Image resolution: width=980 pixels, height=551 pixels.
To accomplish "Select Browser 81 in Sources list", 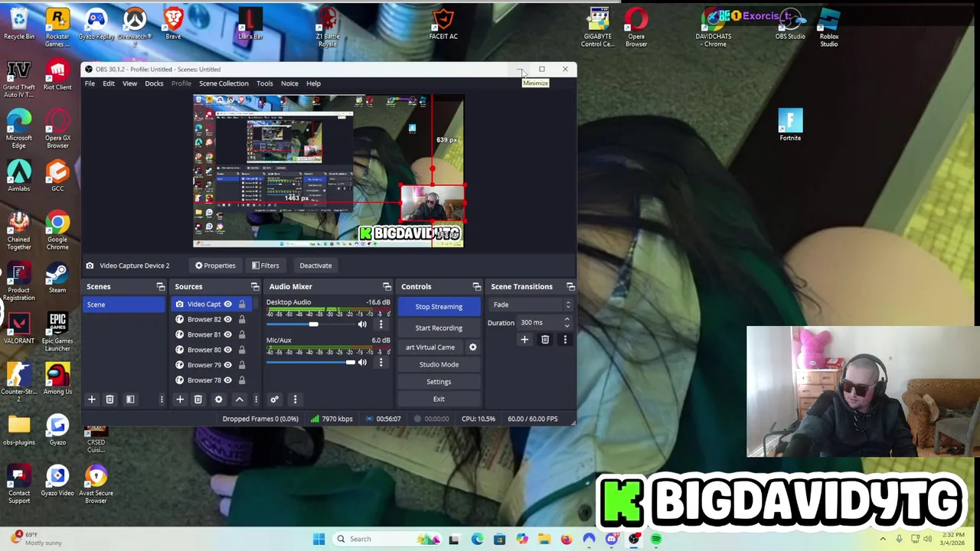I will [x=204, y=334].
